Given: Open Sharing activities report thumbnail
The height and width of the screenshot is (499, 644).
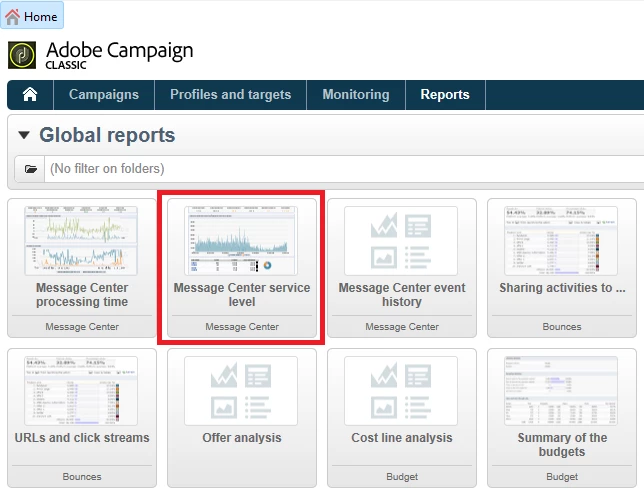Looking at the screenshot, I should [561, 241].
